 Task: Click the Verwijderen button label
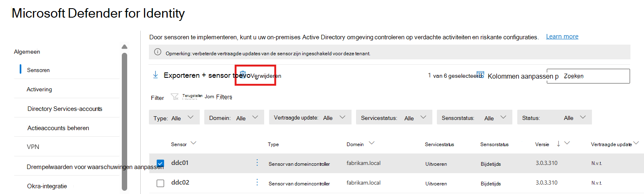[266, 76]
